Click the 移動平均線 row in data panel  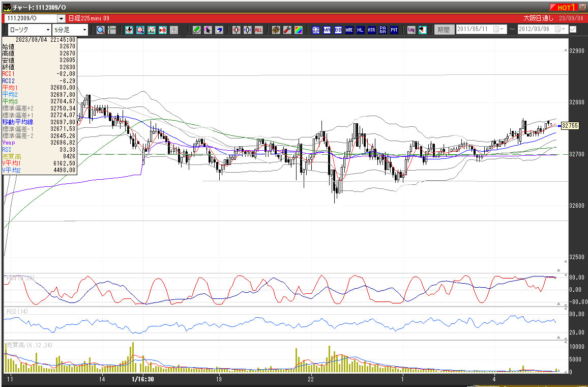coord(39,122)
